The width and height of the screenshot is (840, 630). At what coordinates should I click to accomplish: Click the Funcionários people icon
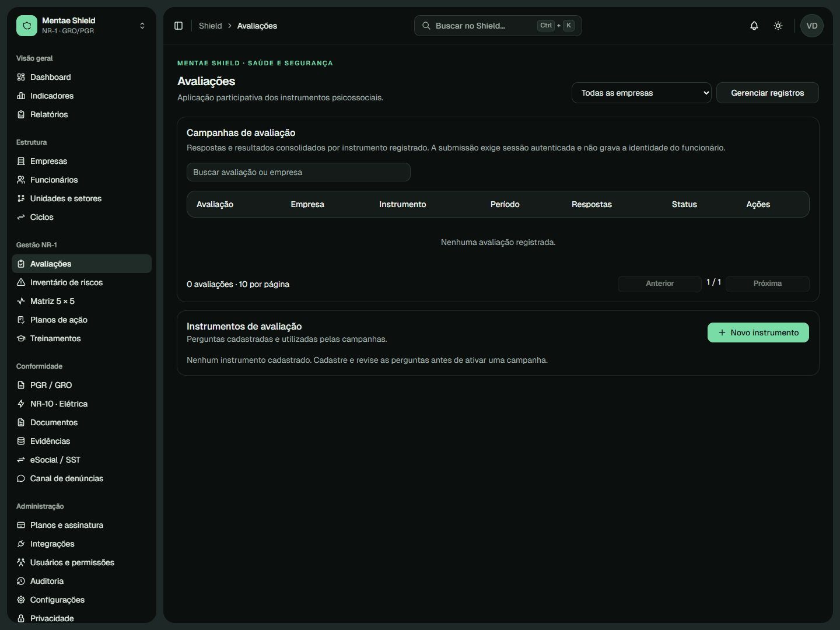coord(21,180)
